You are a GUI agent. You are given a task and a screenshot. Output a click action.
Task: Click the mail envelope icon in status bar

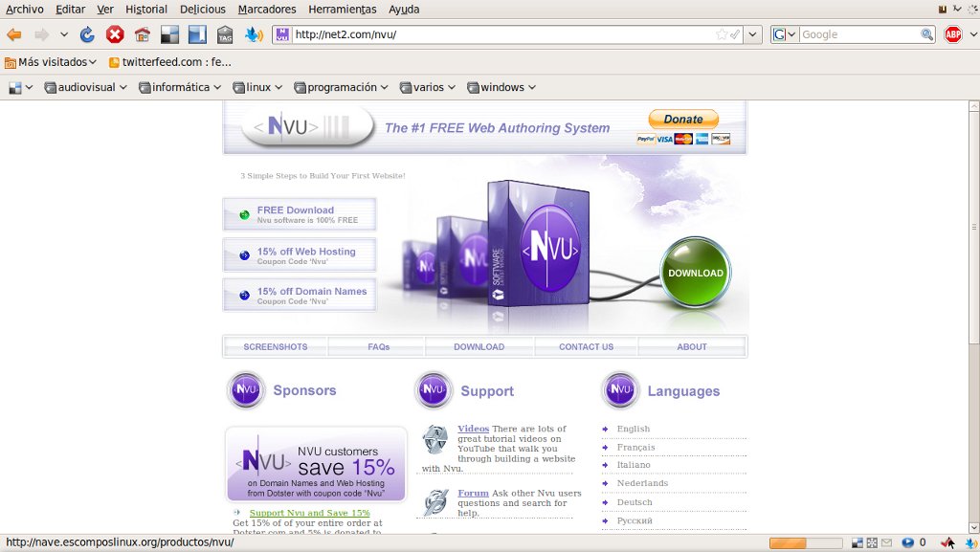point(886,542)
